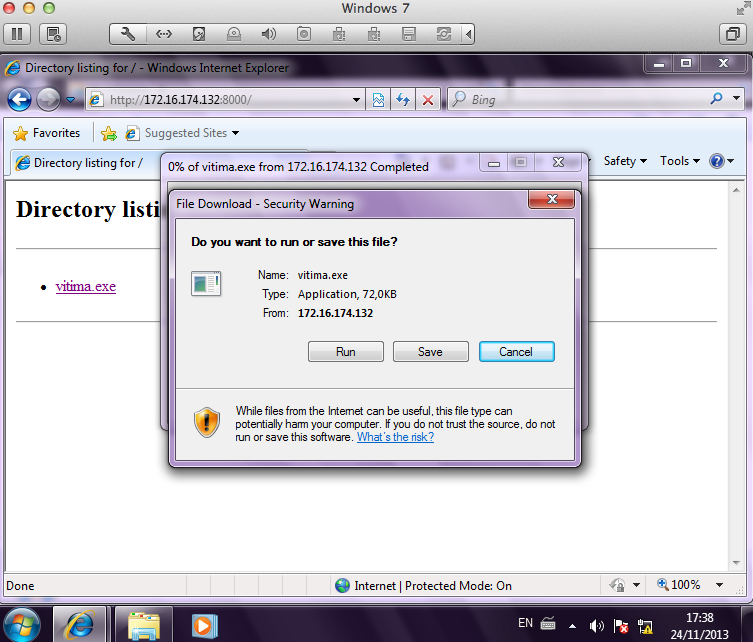The width and height of the screenshot is (753, 642).
Task: Click the Internet Protected Mode zone indicator
Action: pyautogui.click(x=424, y=586)
